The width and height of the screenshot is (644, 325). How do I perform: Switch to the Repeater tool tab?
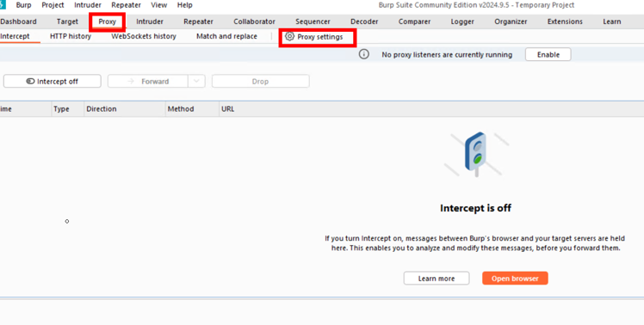pos(198,21)
